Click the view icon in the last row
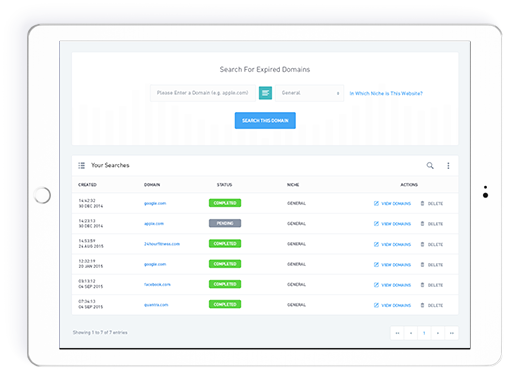Screen dimensions: 505x370 (x=376, y=305)
